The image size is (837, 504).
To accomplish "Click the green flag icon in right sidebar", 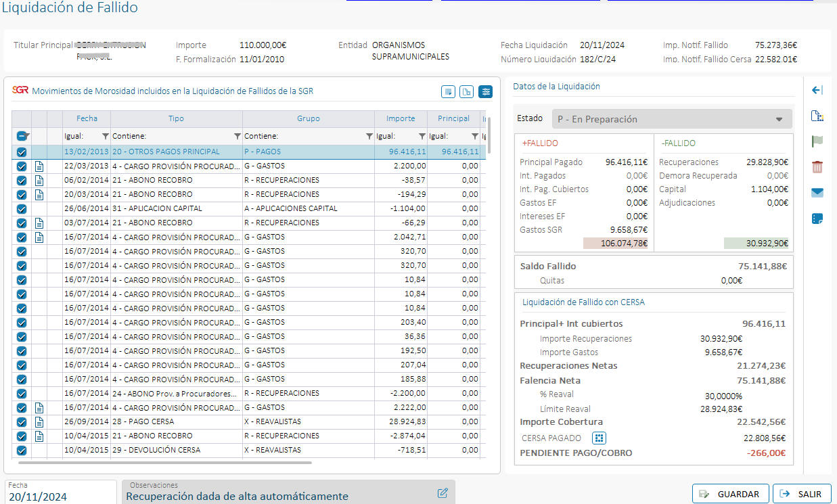I will pyautogui.click(x=817, y=141).
